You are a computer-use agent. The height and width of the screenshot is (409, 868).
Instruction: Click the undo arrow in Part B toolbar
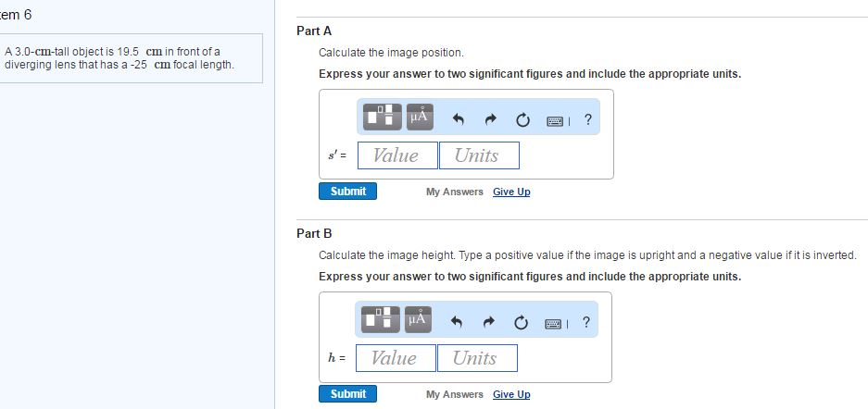point(456,322)
